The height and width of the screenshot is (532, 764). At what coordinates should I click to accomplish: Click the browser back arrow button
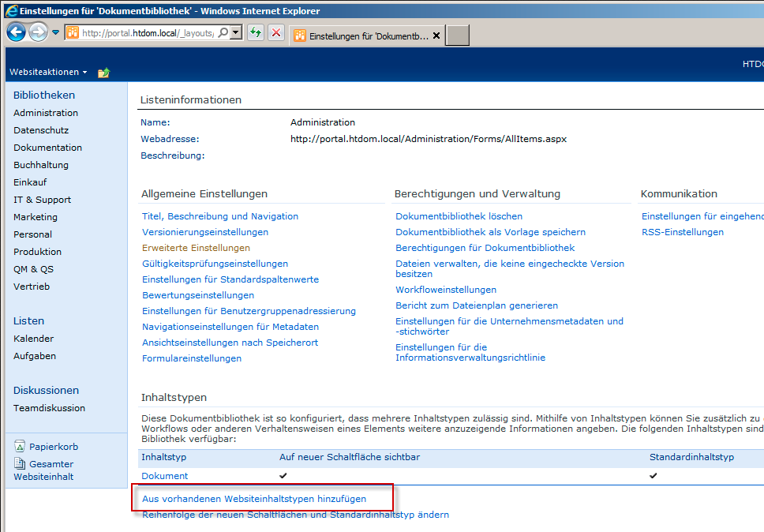[16, 32]
